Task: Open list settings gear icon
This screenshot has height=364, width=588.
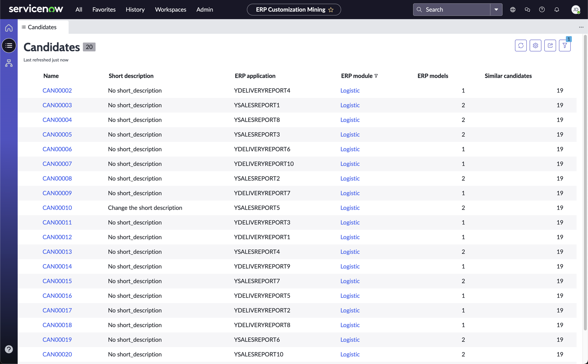Action: pos(535,45)
